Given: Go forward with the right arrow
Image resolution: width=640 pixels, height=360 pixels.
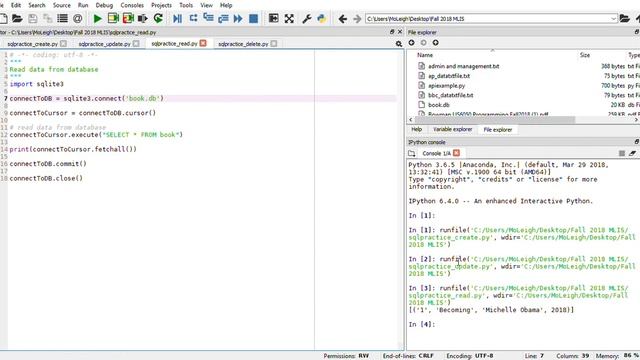Looking at the screenshot, I should (357, 18).
